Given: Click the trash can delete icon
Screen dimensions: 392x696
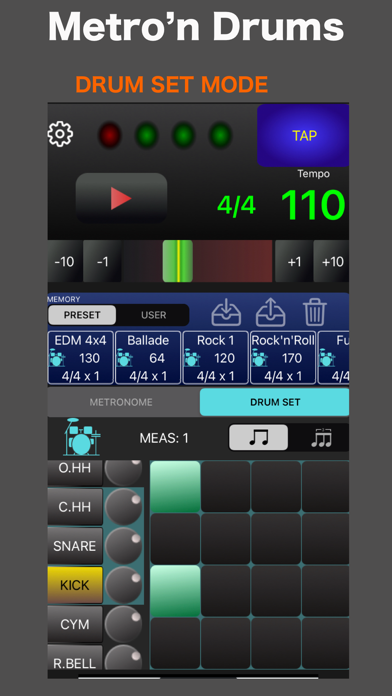Looking at the screenshot, I should tap(315, 312).
